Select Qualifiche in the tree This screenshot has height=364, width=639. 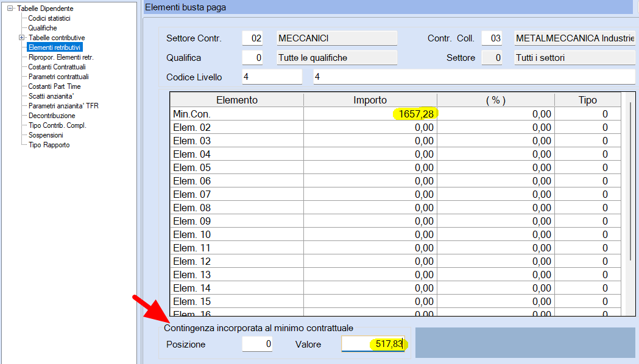click(43, 28)
